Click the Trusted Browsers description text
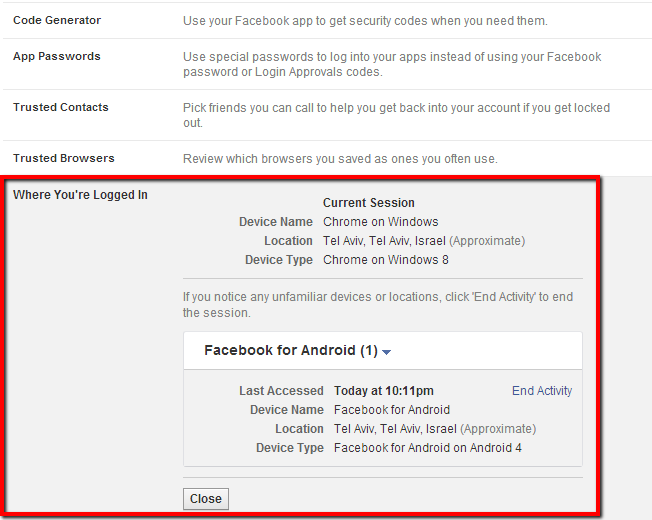Screen dimensions: 652x520 click(x=340, y=159)
